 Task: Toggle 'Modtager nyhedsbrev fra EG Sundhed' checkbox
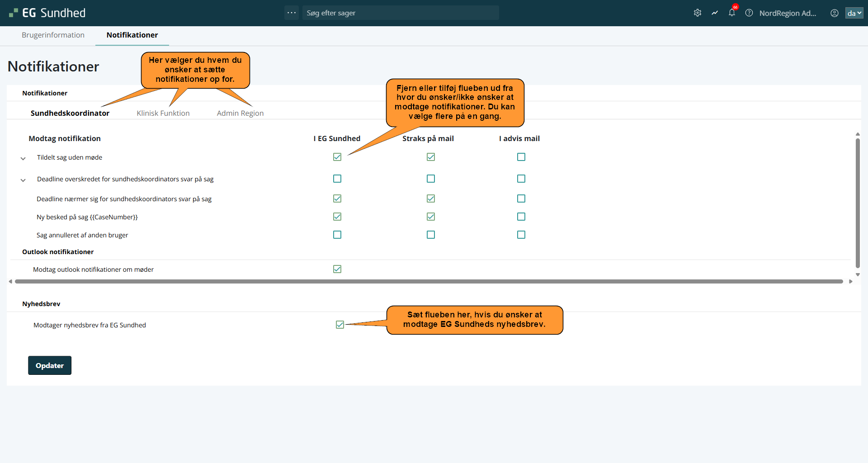point(340,325)
